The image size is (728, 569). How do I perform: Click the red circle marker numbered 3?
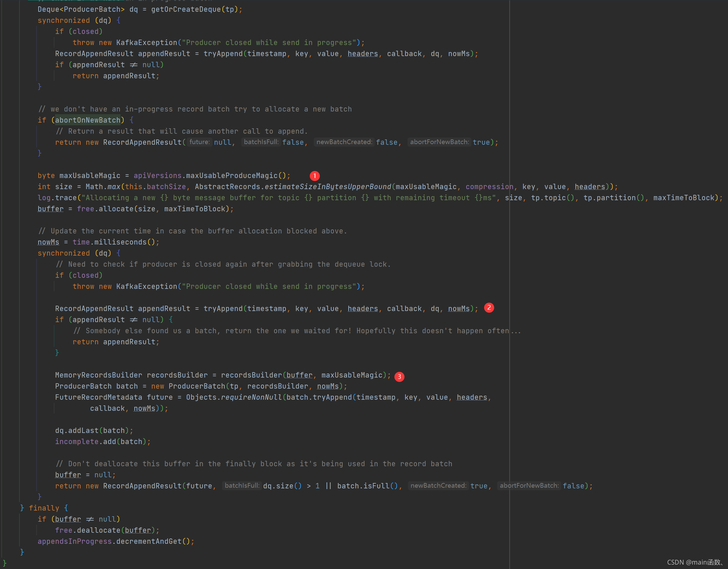tap(399, 377)
